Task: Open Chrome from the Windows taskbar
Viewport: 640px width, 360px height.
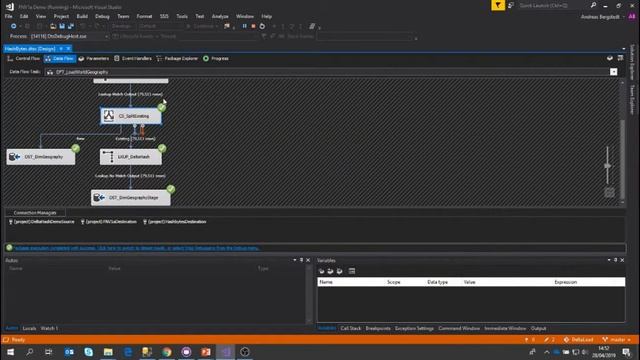Action: click(x=167, y=352)
